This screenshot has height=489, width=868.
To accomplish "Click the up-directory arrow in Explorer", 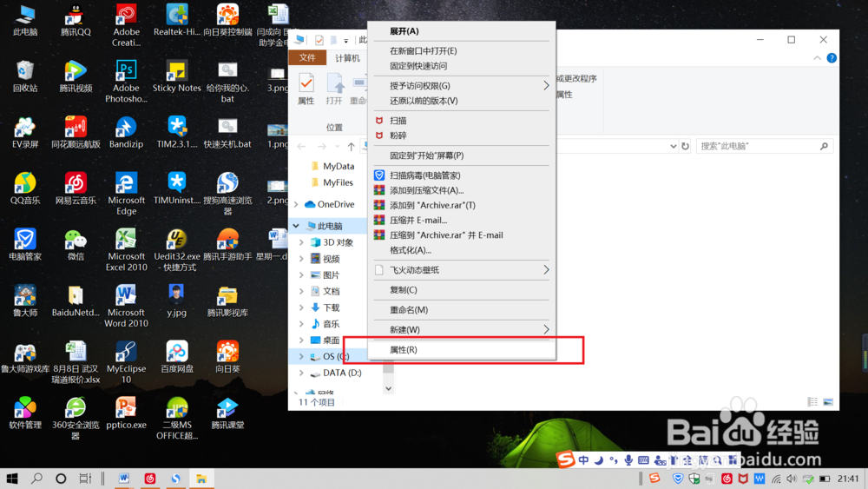I will click(x=351, y=146).
